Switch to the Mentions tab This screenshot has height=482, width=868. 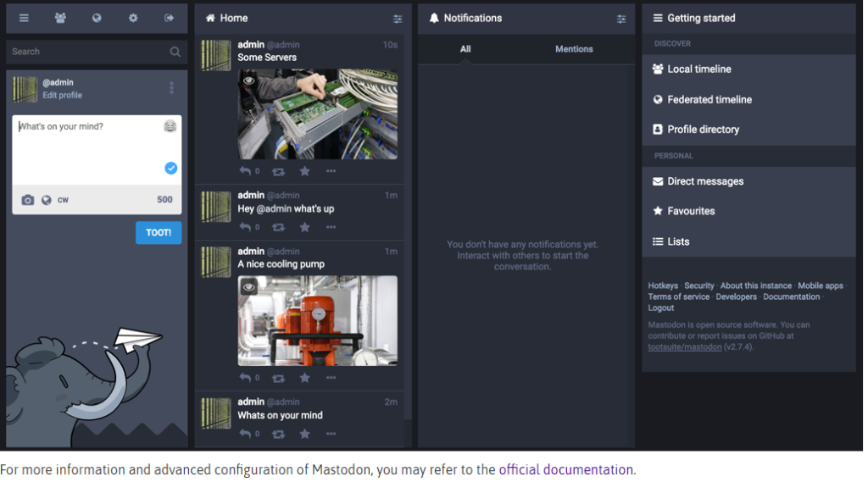(x=574, y=49)
